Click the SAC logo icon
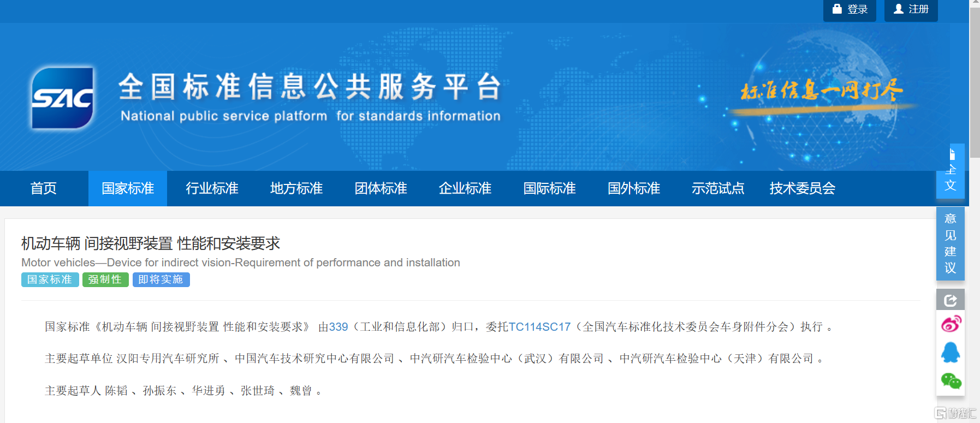 62,98
